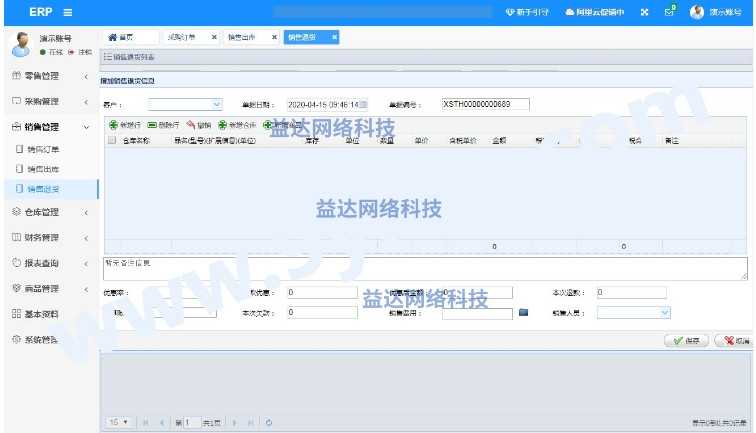Open the 销售人员 salesperson dropdown
The image size is (756, 433).
634,313
